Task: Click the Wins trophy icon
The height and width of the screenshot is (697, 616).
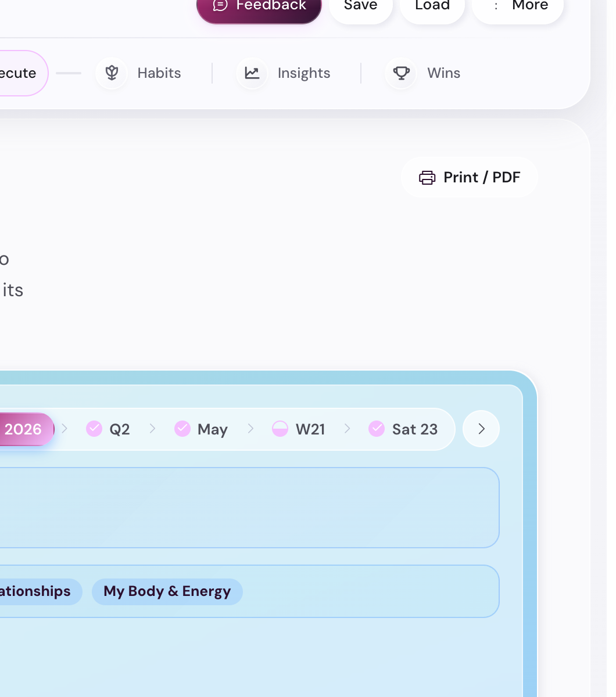Action: coord(402,73)
